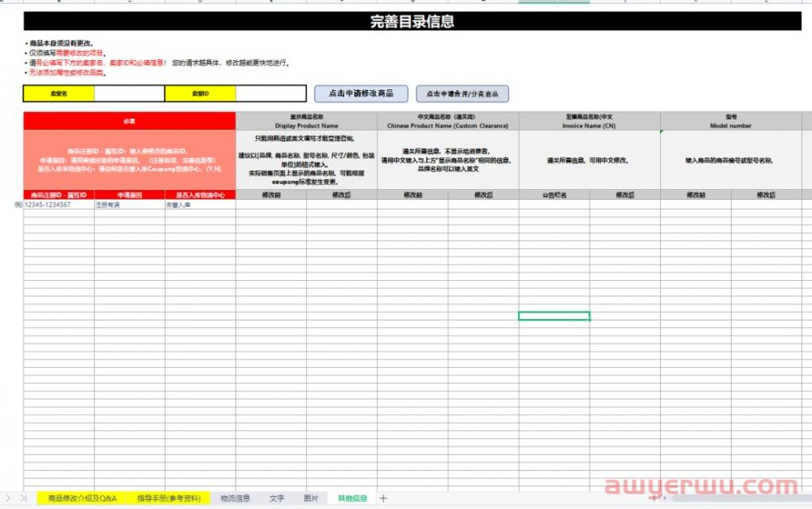Click the empty seller name input cell
Viewport: 812px width, 509px height.
(129, 93)
